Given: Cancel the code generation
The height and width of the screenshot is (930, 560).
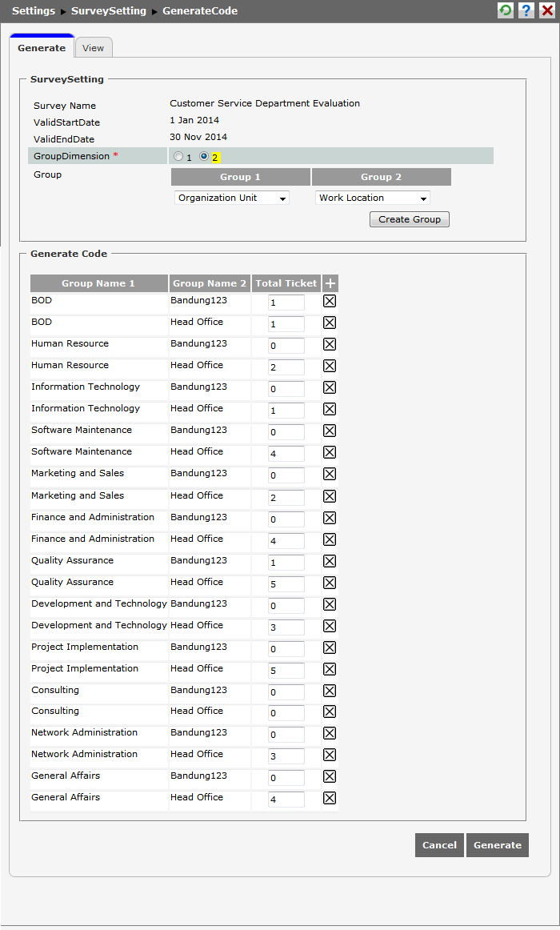Looking at the screenshot, I should (439, 845).
